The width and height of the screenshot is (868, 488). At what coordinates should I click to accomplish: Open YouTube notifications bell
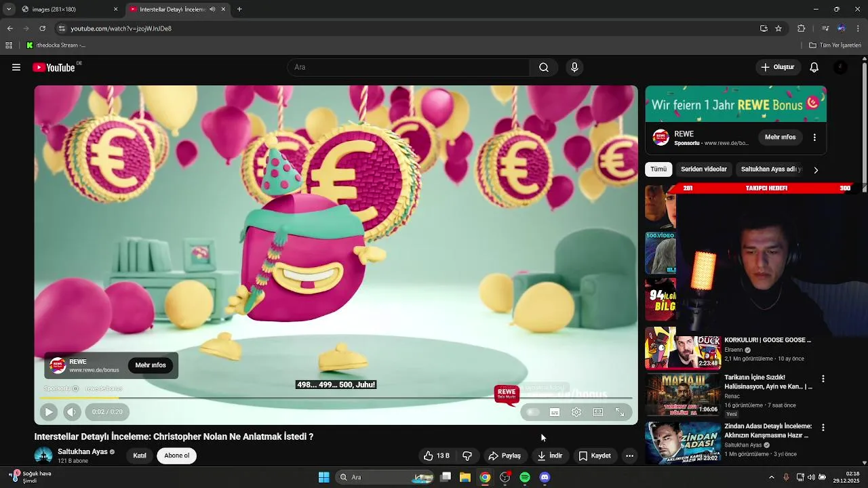click(x=814, y=67)
